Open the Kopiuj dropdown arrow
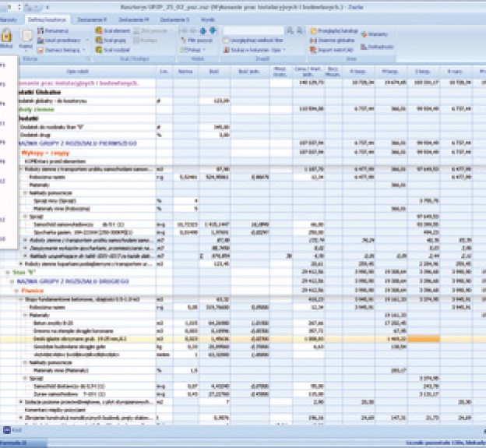Screen dimensions: 486x448 pyautogui.click(x=26, y=51)
